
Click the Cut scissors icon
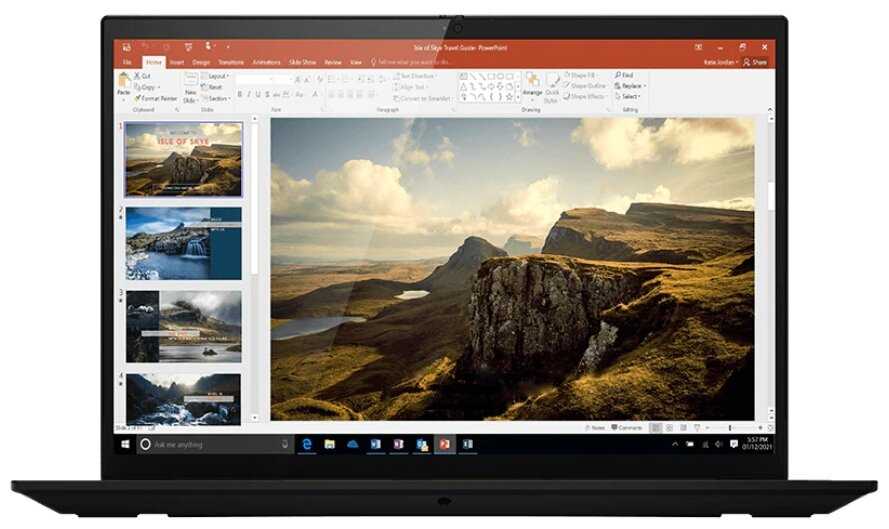[136, 76]
